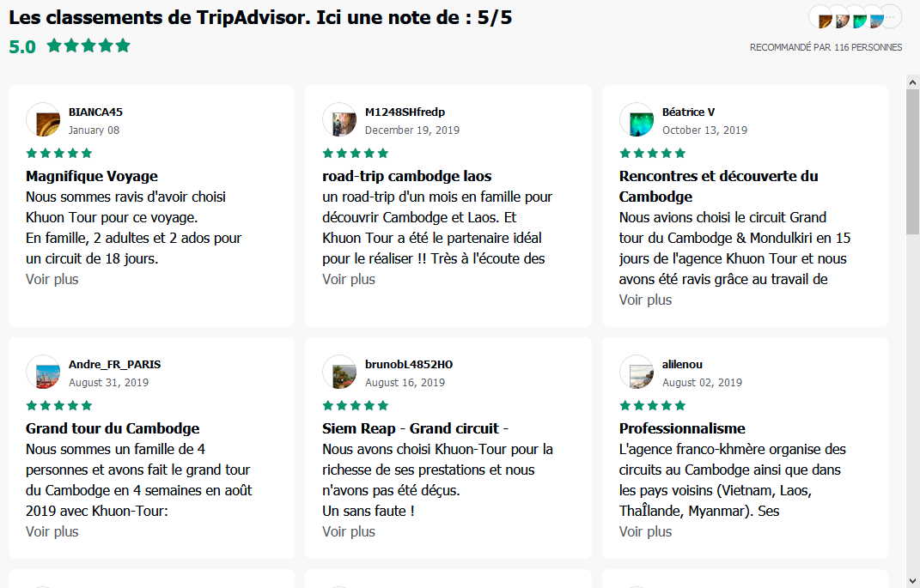
Task: Select the fifth star in the 5.0 rating
Action: pos(124,45)
